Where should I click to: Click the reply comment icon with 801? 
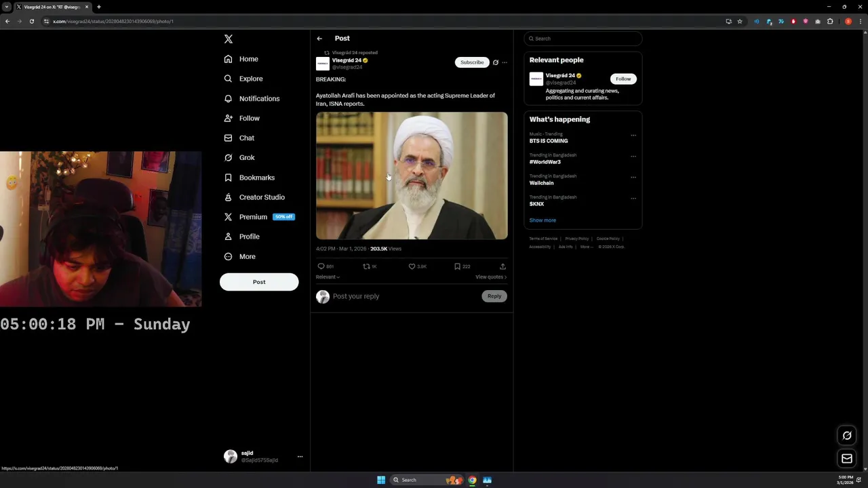click(x=325, y=266)
